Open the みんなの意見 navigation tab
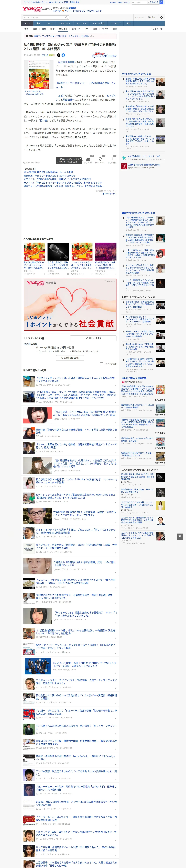 (99, 24)
